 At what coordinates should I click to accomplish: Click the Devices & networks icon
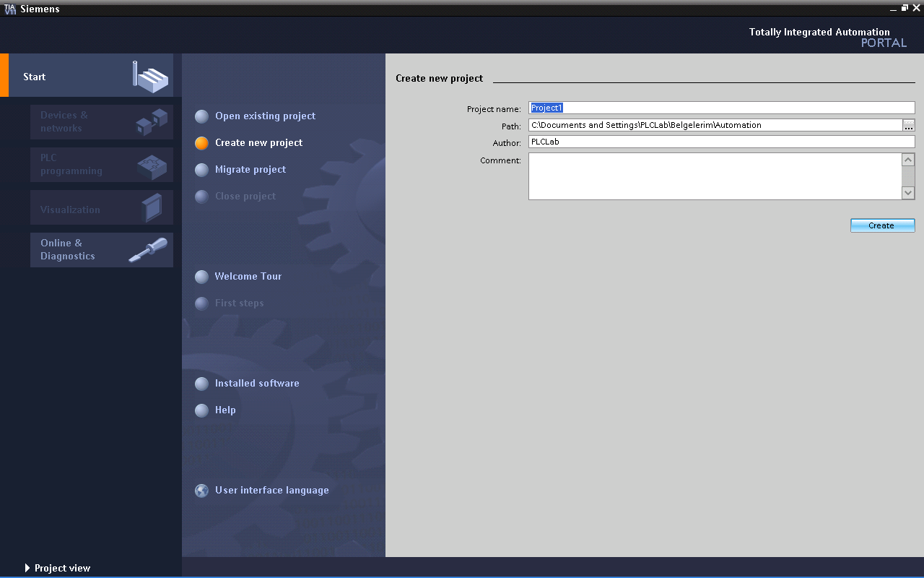pyautogui.click(x=152, y=121)
